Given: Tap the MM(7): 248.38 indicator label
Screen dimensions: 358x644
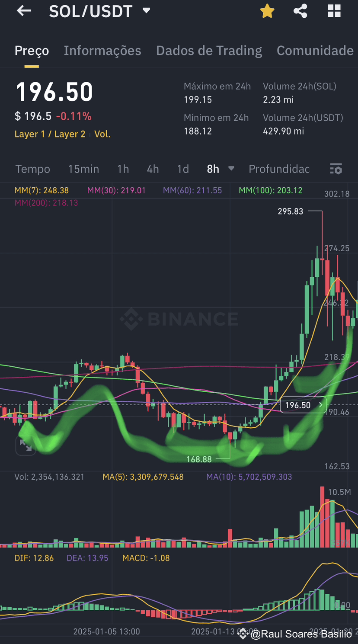Looking at the screenshot, I should [x=42, y=190].
